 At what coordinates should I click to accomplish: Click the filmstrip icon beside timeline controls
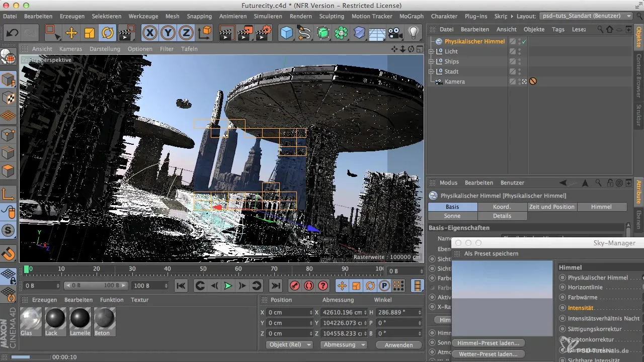pyautogui.click(x=417, y=286)
